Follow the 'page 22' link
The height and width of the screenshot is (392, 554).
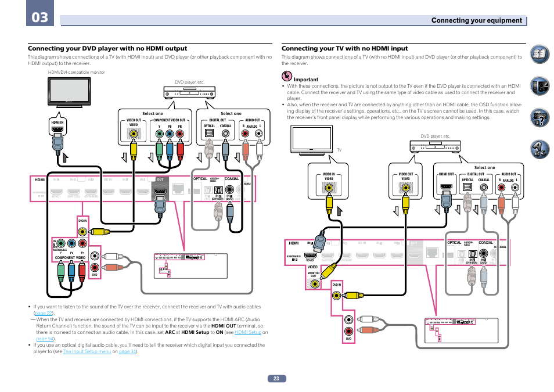click(x=44, y=313)
